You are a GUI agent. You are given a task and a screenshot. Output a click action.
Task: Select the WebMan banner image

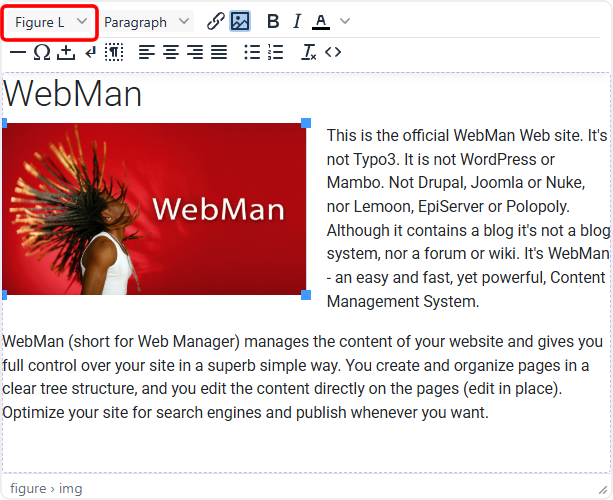[154, 208]
